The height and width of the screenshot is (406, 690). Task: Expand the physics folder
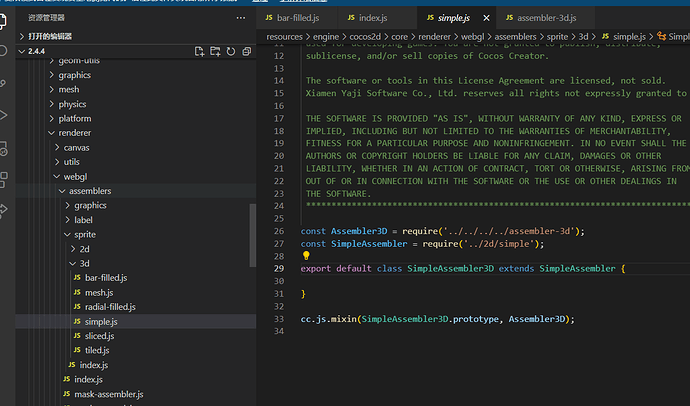point(72,103)
